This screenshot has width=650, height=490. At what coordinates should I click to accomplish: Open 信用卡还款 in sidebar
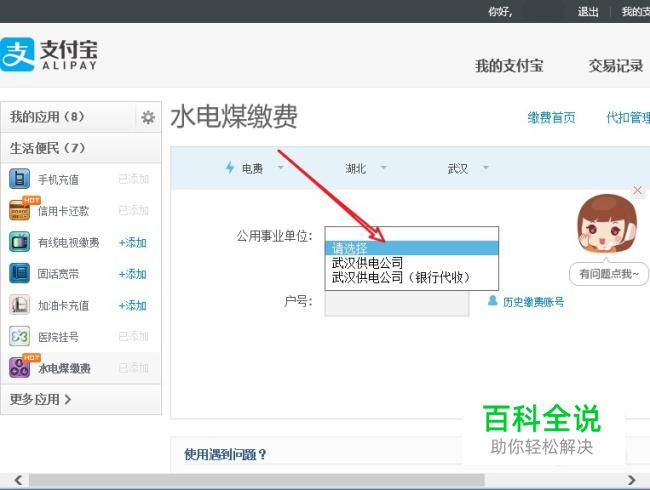coord(63,211)
